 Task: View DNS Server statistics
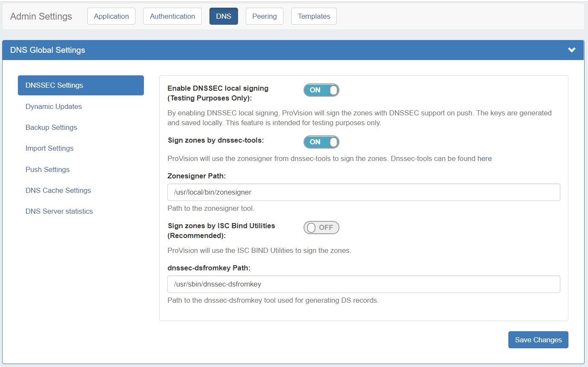coord(59,212)
